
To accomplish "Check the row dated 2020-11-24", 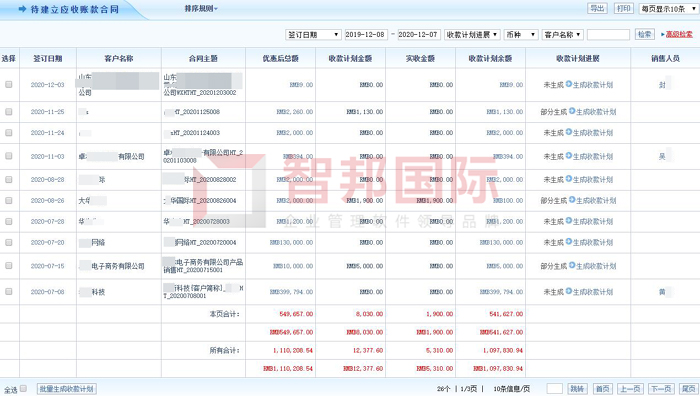I will 8,133.
